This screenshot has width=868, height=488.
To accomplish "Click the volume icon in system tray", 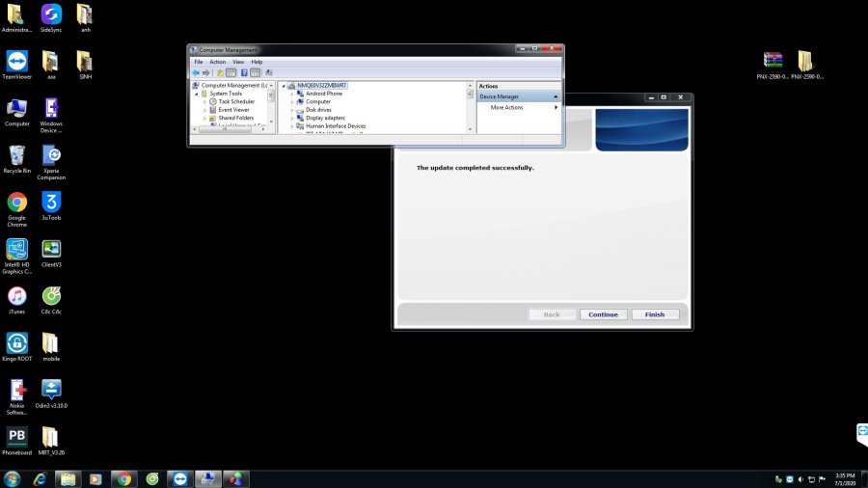I will (x=800, y=479).
